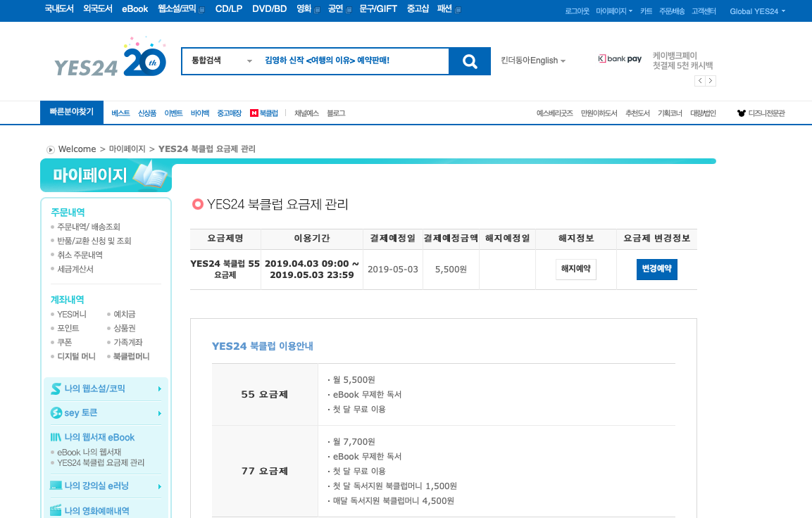The height and width of the screenshot is (518, 812).
Task: Click 마이페이지 breadcrumb link
Action: pos(127,149)
